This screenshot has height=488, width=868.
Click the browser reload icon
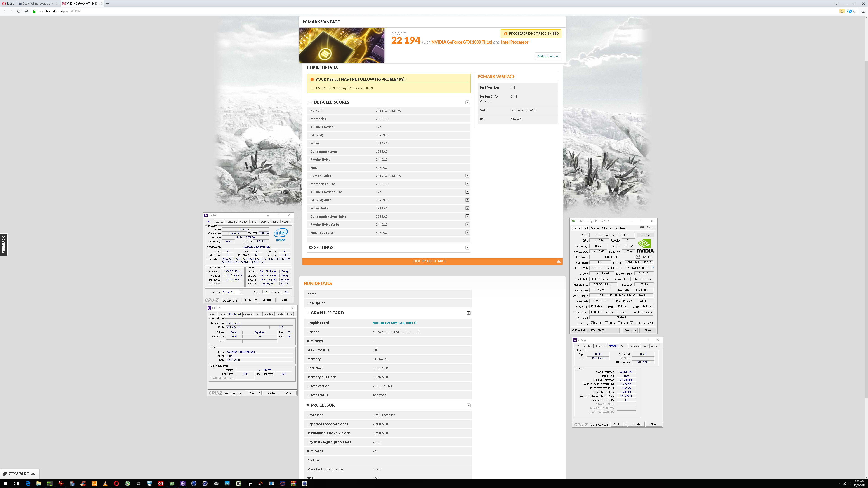coord(19,11)
